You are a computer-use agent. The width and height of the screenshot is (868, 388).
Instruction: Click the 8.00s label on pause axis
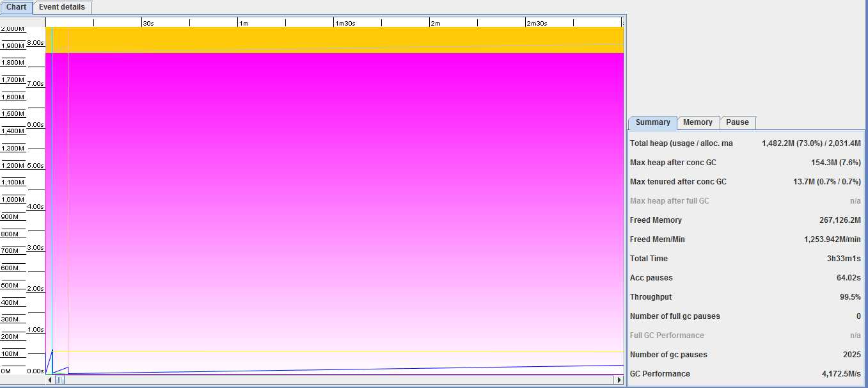point(35,43)
